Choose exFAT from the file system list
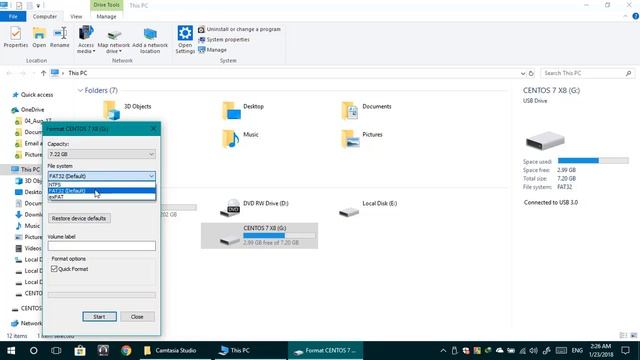 [x=101, y=197]
